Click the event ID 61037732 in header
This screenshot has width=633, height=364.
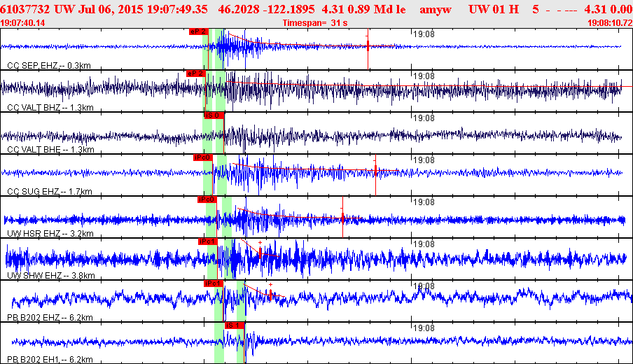[25, 9]
